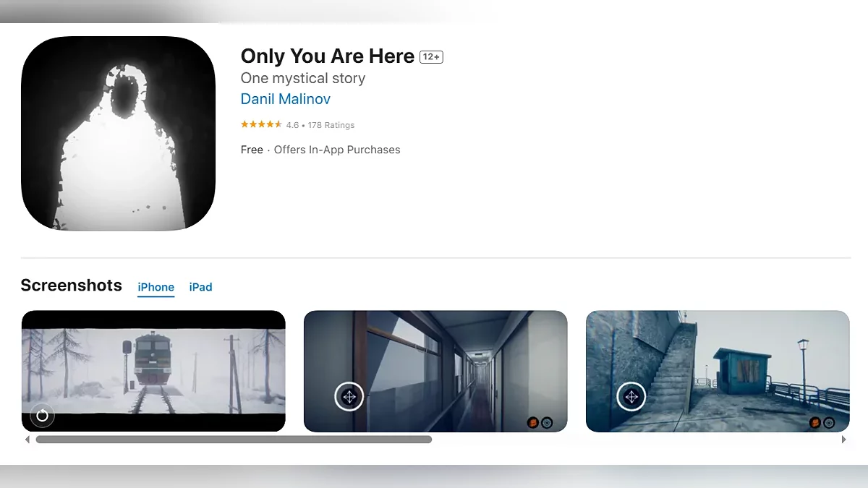
Task: Click the horizontal scrollbar thumb under the screenshots
Action: coord(234,440)
